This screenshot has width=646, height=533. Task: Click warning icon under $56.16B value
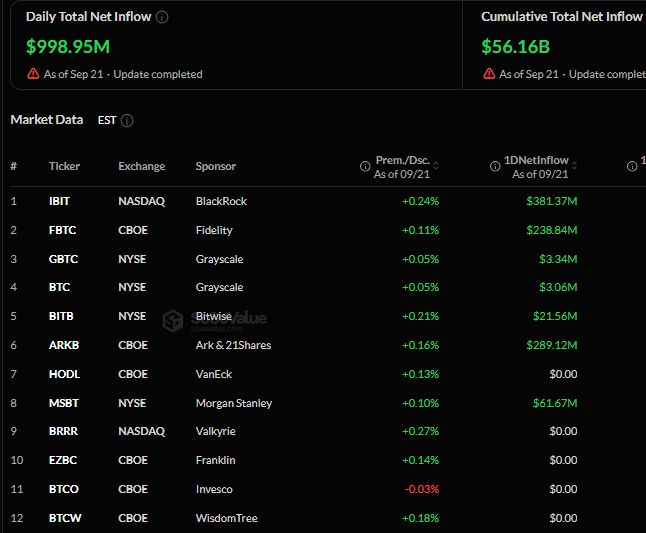coord(489,74)
